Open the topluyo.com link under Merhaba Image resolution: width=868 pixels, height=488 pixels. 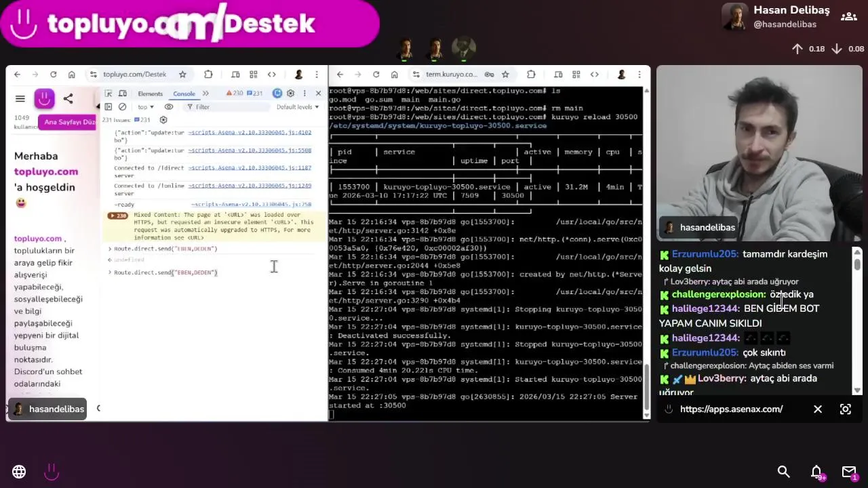click(x=46, y=171)
